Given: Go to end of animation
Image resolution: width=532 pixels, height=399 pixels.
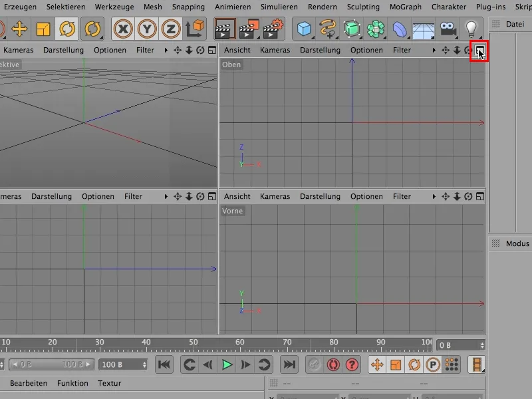Looking at the screenshot, I should 289,364.
